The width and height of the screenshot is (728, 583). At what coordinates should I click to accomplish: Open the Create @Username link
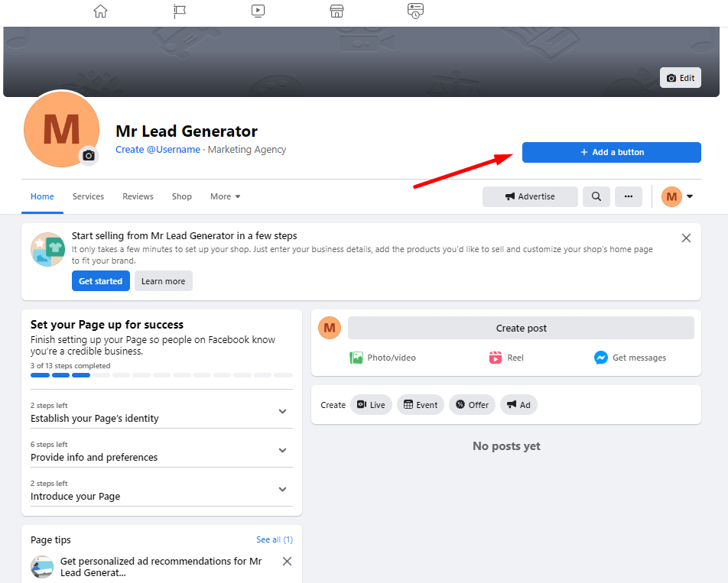tap(158, 150)
